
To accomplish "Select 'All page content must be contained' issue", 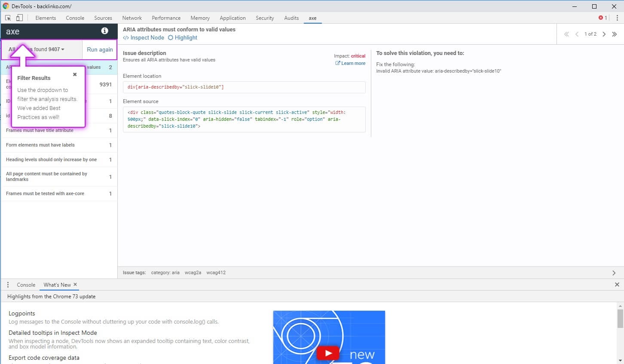I will pos(59,177).
